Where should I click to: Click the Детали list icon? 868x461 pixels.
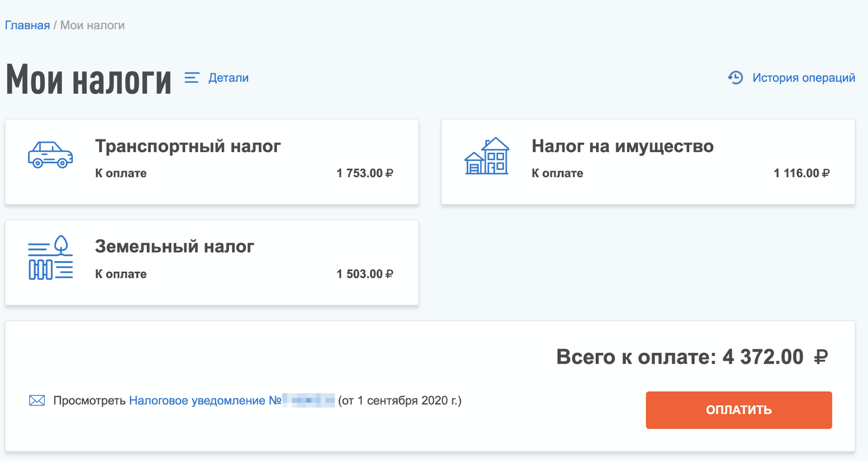pyautogui.click(x=192, y=78)
